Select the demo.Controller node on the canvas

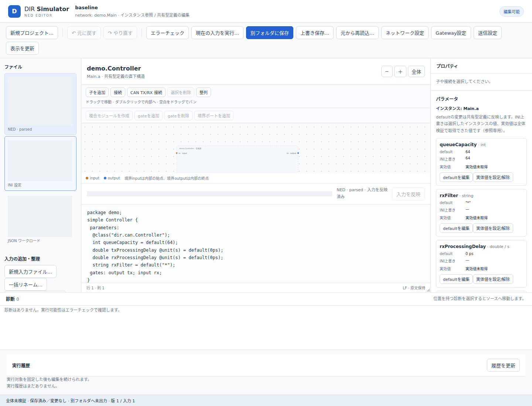tap(238, 159)
